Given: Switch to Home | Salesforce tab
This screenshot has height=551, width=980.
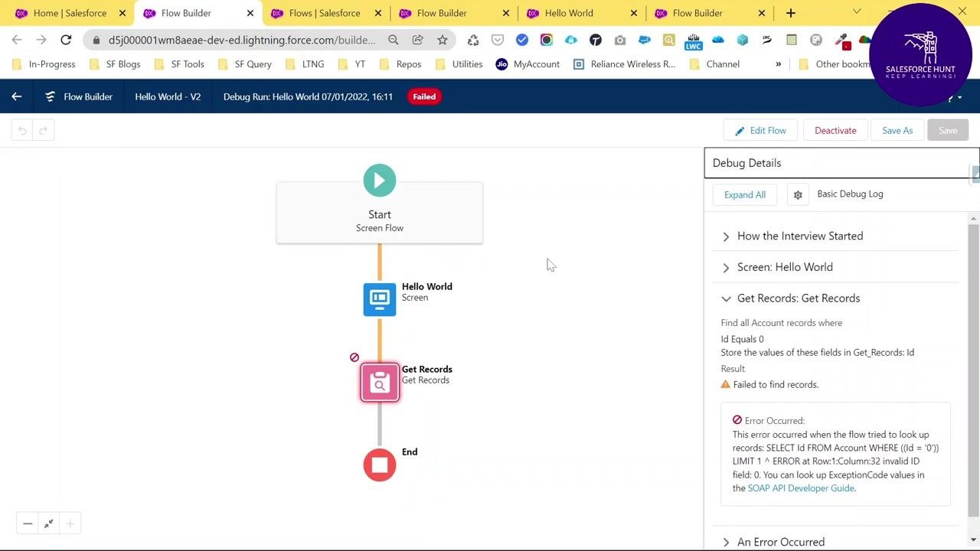Looking at the screenshot, I should click(x=69, y=13).
